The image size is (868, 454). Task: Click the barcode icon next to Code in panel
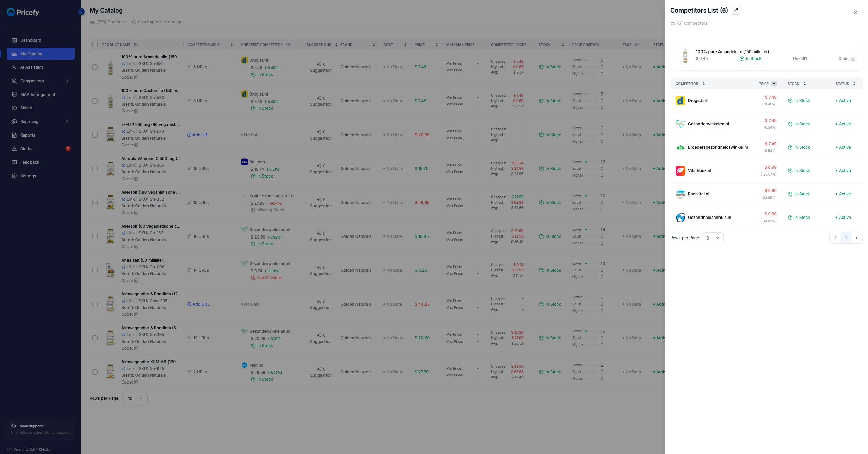click(853, 59)
